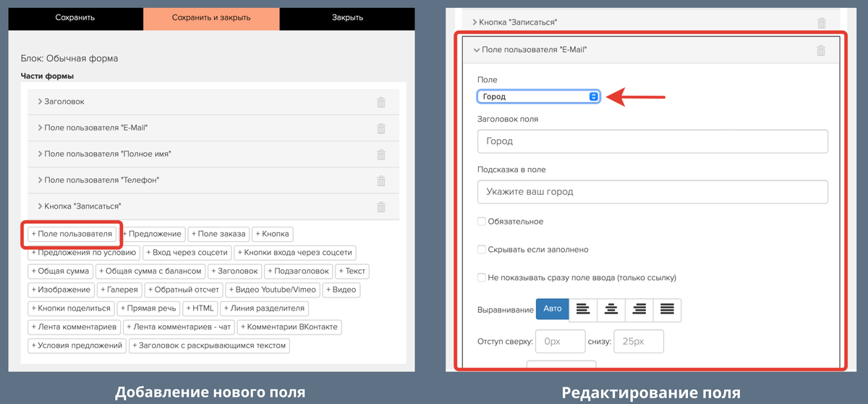Trash the "Записаться" button row in left panel
Image resolution: width=868 pixels, height=404 pixels.
[x=381, y=207]
